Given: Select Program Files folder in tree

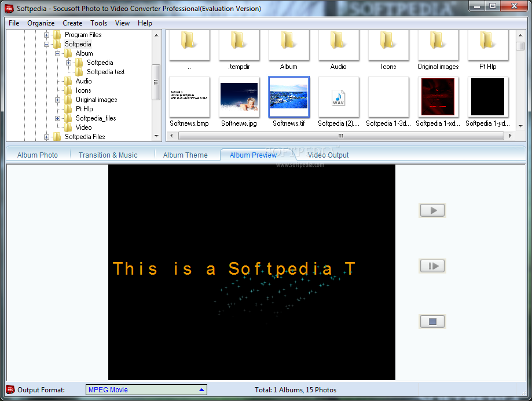Looking at the screenshot, I should tap(83, 35).
